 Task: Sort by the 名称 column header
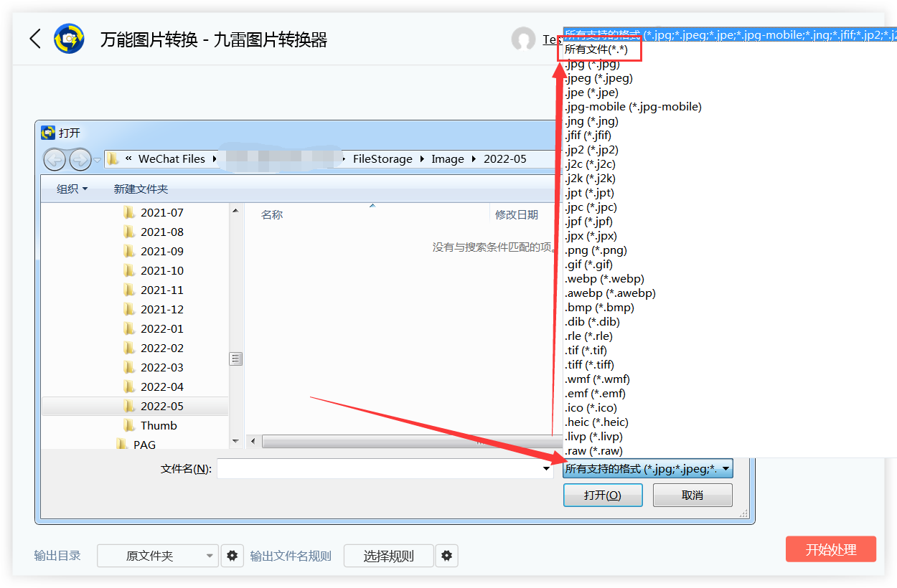[272, 214]
